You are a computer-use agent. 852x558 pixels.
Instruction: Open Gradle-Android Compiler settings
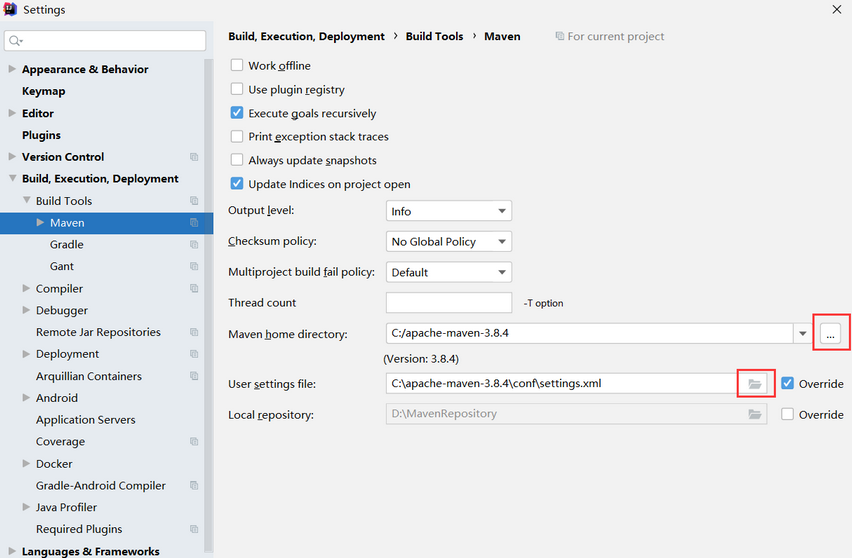coord(101,486)
